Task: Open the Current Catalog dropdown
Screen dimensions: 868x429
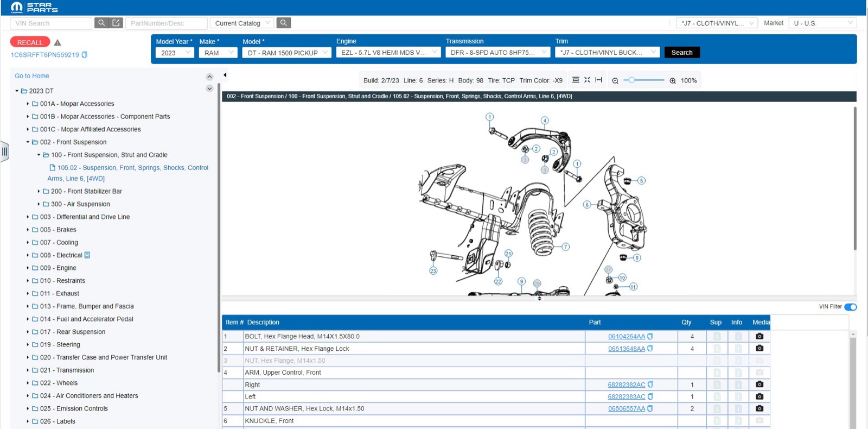Action: [x=242, y=23]
